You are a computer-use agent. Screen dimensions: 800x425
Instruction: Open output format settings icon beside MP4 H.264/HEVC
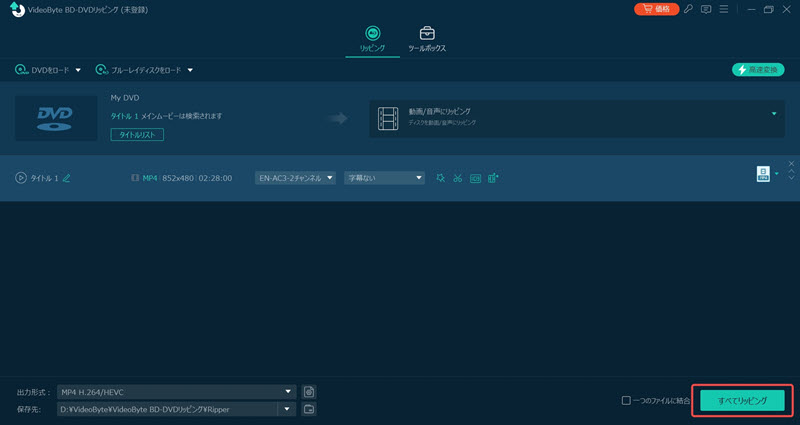tap(310, 391)
